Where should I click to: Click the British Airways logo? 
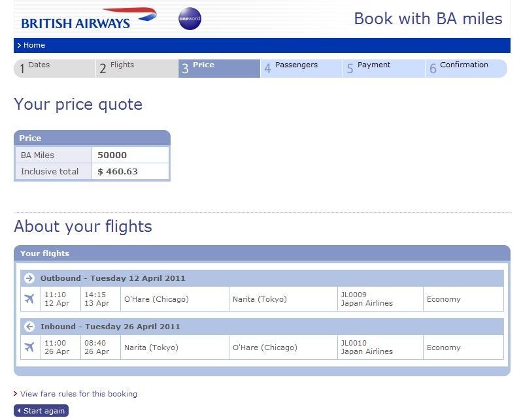(89, 18)
